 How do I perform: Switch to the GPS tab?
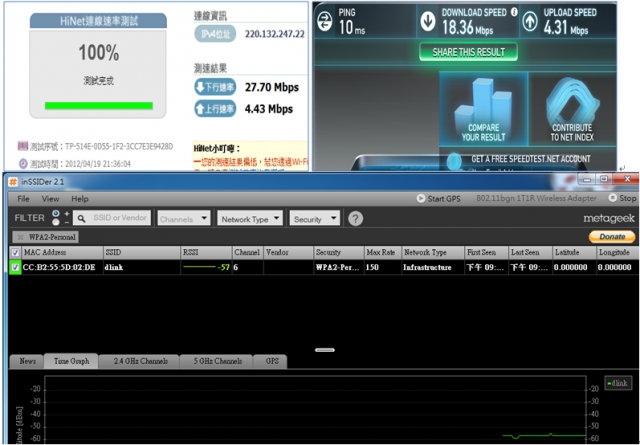tap(271, 361)
